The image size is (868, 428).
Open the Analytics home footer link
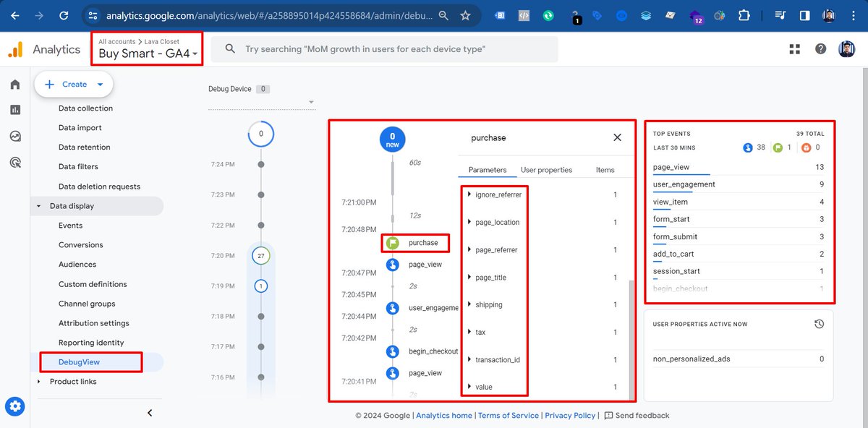444,416
